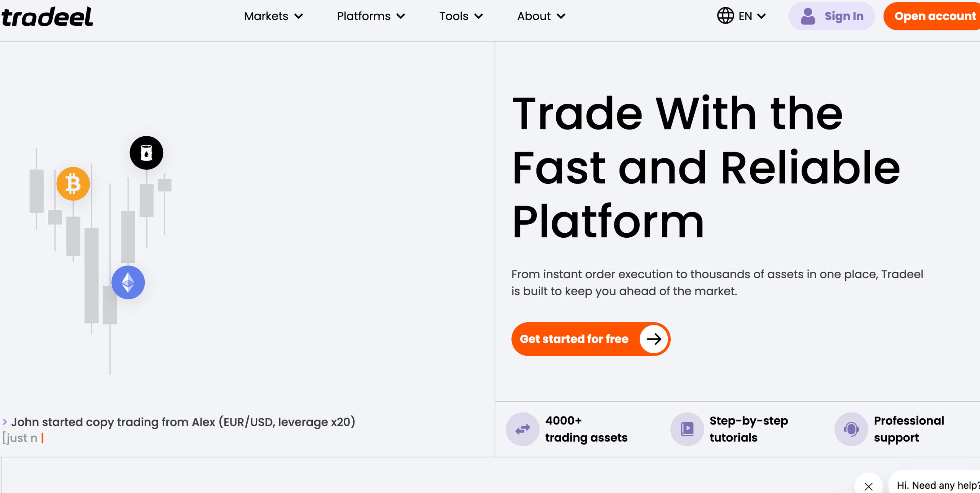Click the user avatar icon in Sign In
This screenshot has height=493, width=980.
tap(808, 16)
